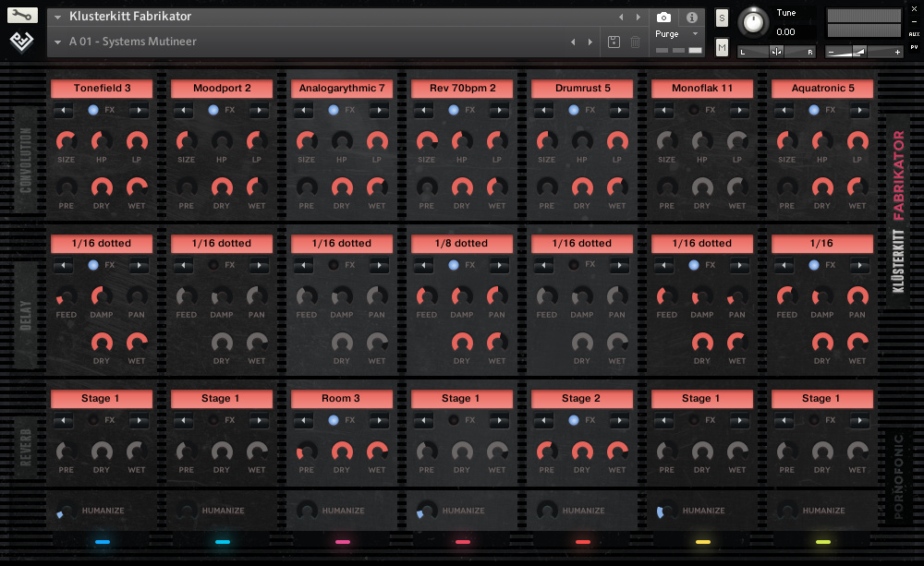Click the Tune value 0.00 field

click(785, 31)
